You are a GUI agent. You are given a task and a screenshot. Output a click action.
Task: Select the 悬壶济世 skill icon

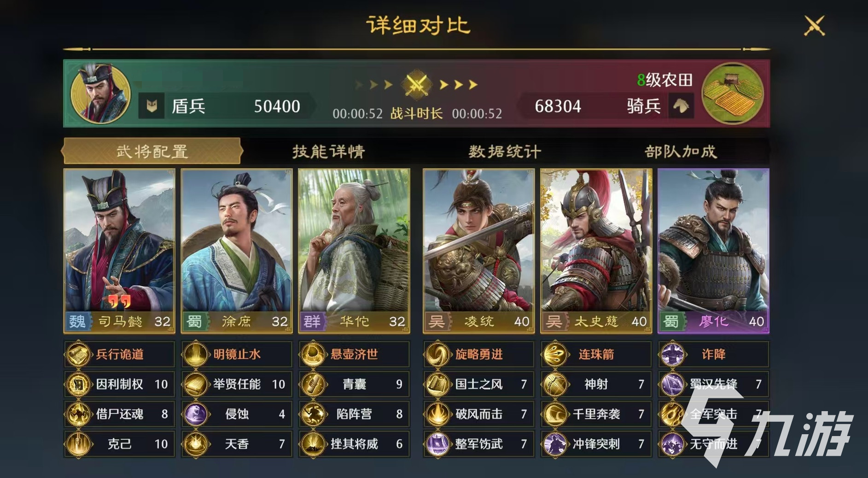point(313,354)
